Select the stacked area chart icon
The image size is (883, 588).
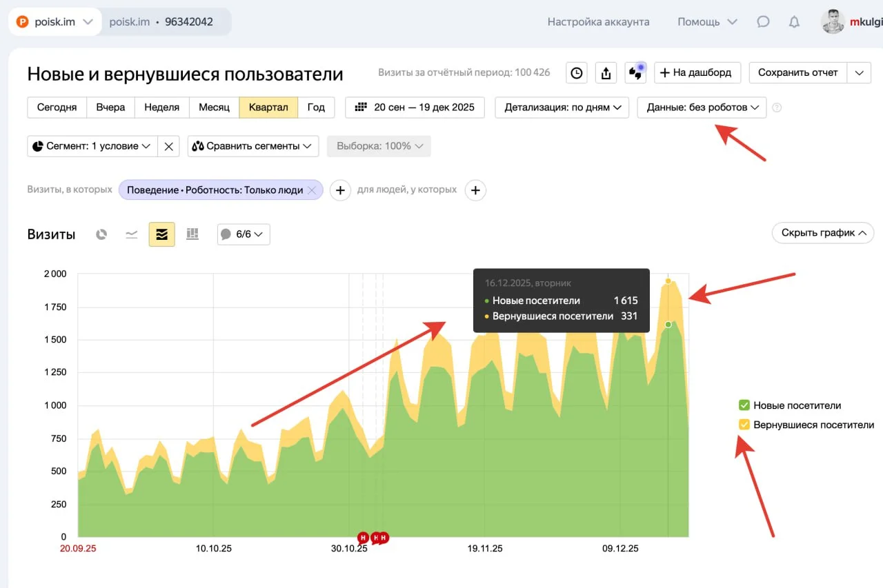pos(161,234)
